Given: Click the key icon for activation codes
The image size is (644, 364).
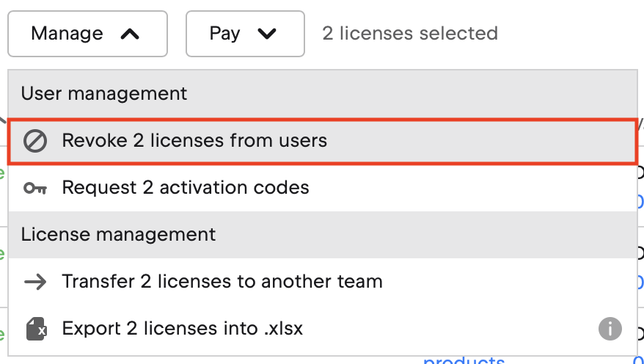Looking at the screenshot, I should 35,188.
